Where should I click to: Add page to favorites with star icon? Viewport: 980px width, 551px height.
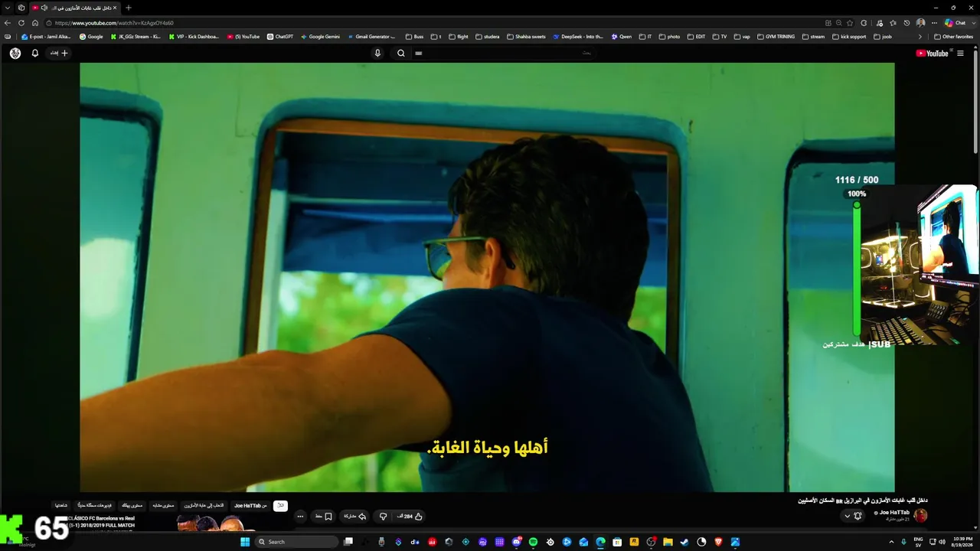click(850, 23)
